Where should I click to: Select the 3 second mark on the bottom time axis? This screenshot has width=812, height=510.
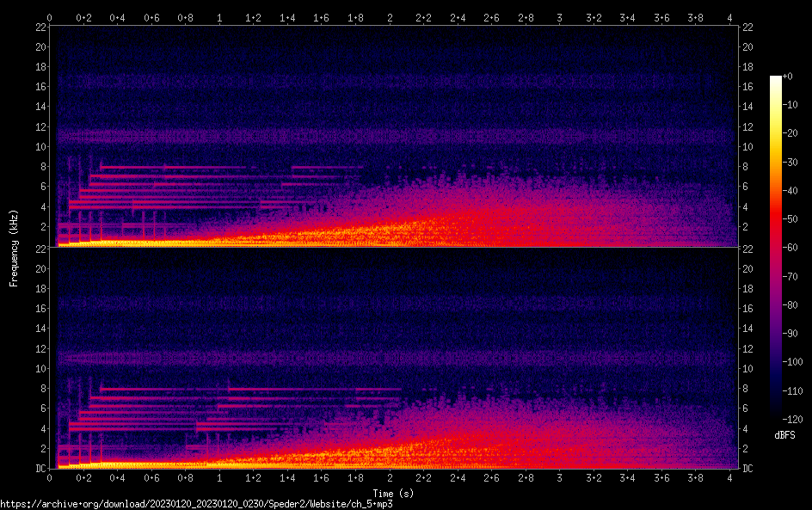coord(560,477)
